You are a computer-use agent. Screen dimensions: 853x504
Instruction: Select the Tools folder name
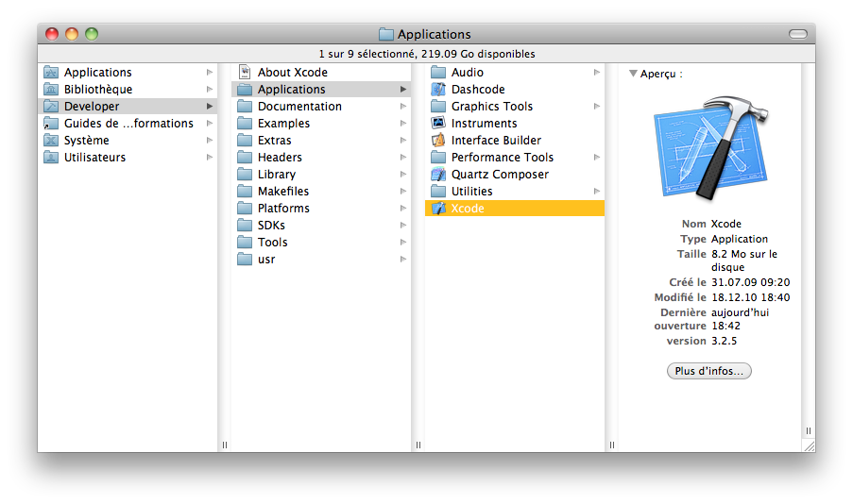click(x=273, y=242)
